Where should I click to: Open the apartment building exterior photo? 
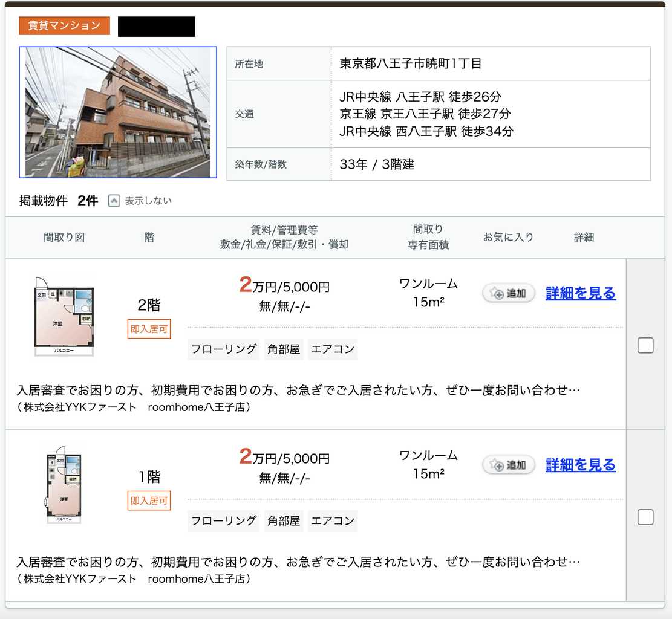point(118,112)
